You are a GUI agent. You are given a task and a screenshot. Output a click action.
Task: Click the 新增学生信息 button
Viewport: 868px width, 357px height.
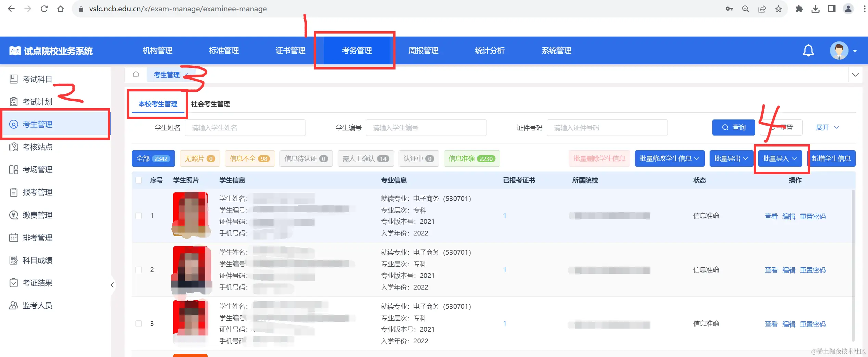tap(831, 158)
